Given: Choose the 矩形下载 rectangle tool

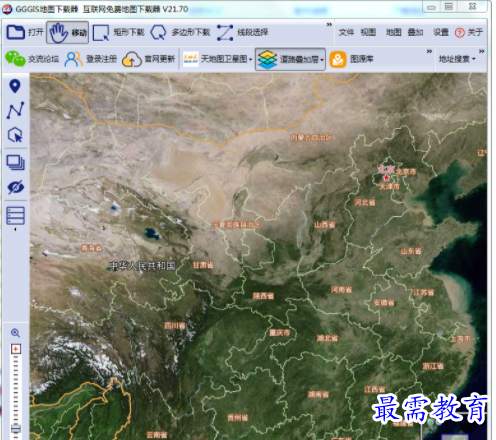Looking at the screenshot, I should [x=118, y=32].
